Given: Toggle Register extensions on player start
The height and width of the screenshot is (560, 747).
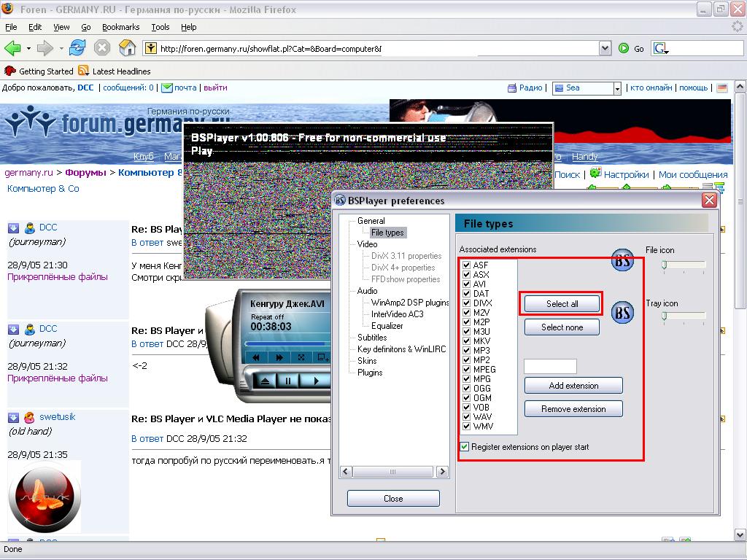Looking at the screenshot, I should 465,447.
